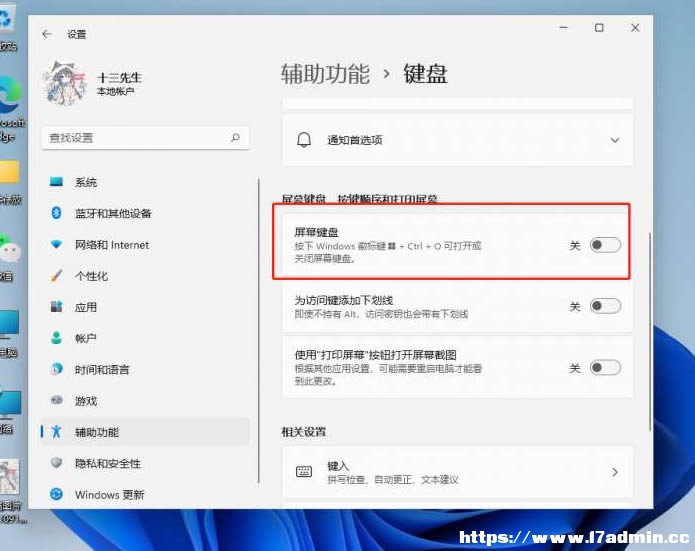The image size is (695, 551).
Task: Open 系统 settings page
Action: (x=145, y=182)
